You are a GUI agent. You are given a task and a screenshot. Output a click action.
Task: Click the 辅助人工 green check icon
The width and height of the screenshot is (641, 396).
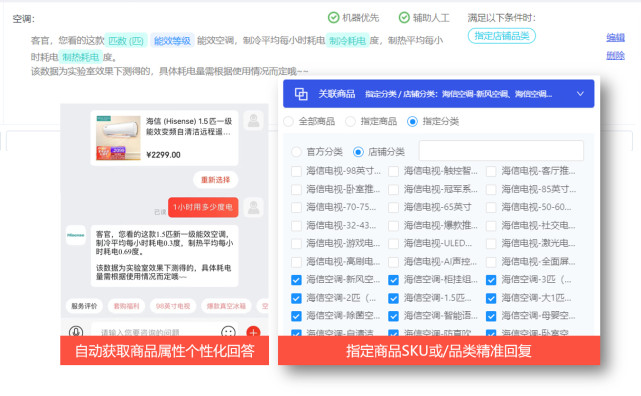point(404,18)
